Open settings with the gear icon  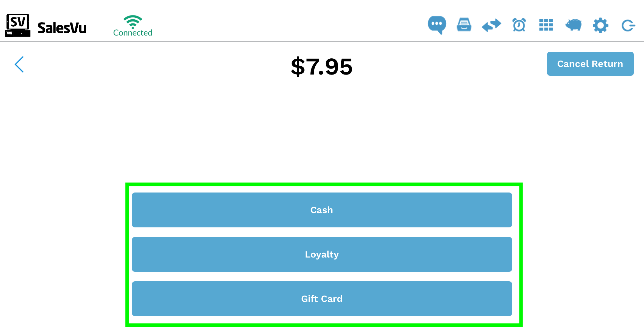pos(600,25)
